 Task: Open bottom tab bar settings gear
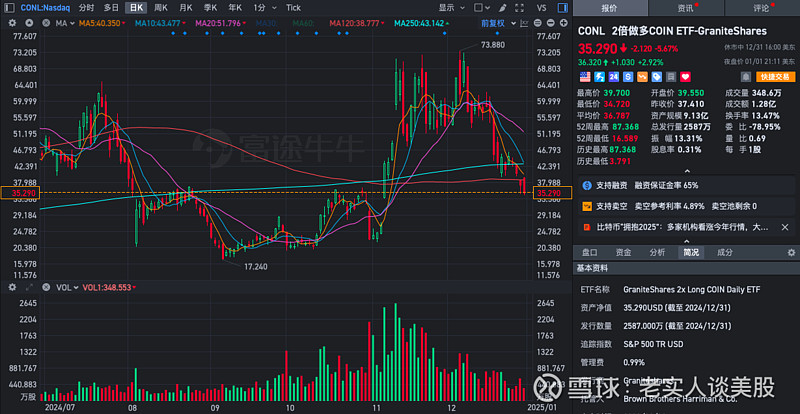[791, 252]
